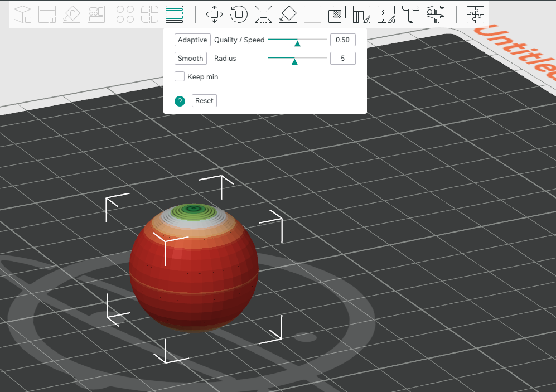Screen dimensions: 556x392
Task: Click the Auto orient icon
Action: 71,14
